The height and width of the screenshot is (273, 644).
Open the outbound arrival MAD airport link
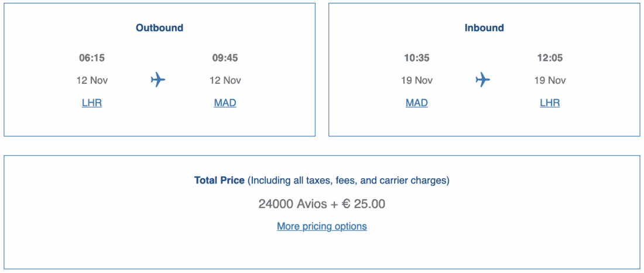pos(225,103)
